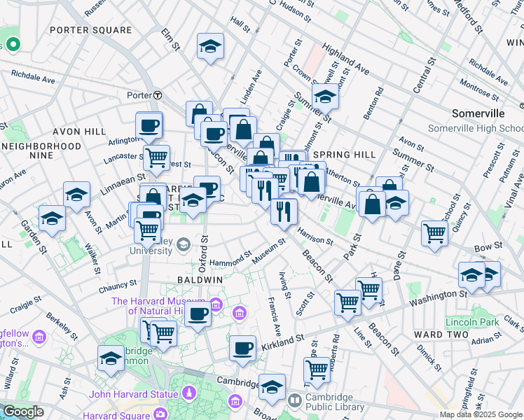Open the grocery cart marker near Bow St

pyautogui.click(x=434, y=234)
